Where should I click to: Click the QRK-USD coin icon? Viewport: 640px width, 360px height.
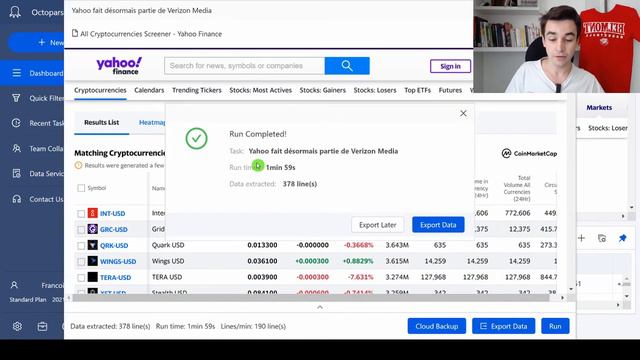pos(93,245)
